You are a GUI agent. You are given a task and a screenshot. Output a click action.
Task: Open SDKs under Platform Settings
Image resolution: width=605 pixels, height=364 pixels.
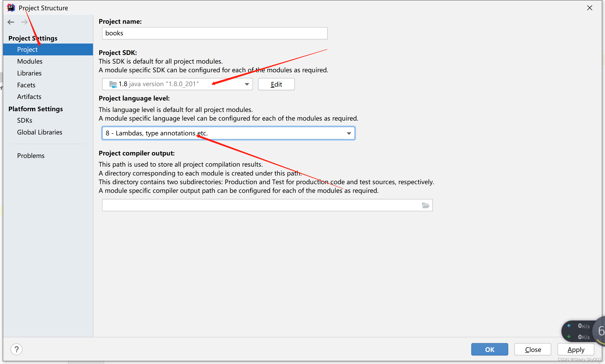(x=25, y=120)
